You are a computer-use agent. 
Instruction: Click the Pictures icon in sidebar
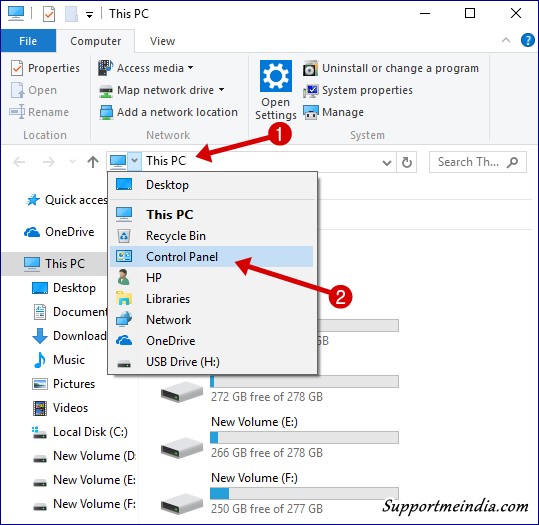point(40,384)
